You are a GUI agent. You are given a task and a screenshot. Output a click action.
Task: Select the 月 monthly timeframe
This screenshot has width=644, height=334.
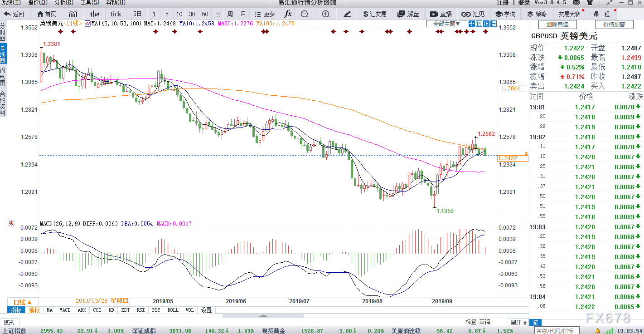(243, 14)
